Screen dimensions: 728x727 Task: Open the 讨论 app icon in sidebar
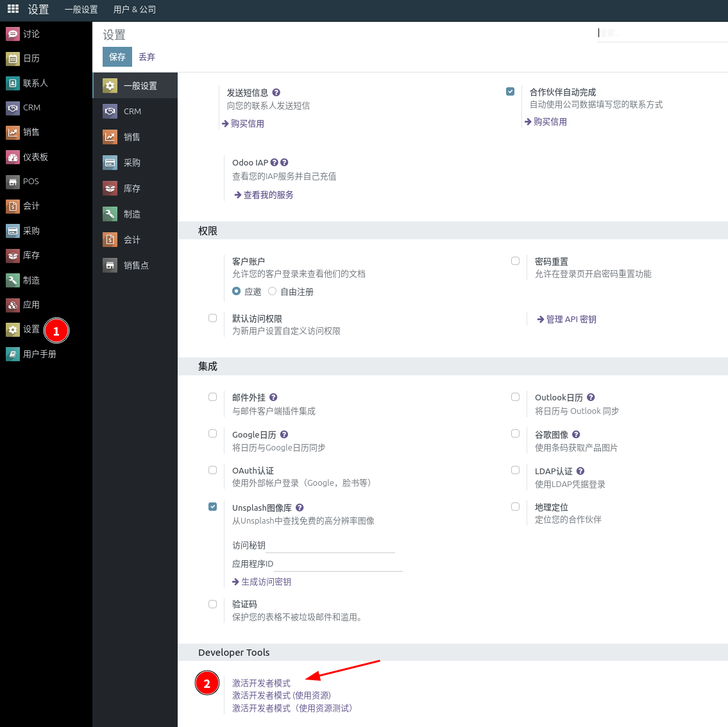pos(13,34)
